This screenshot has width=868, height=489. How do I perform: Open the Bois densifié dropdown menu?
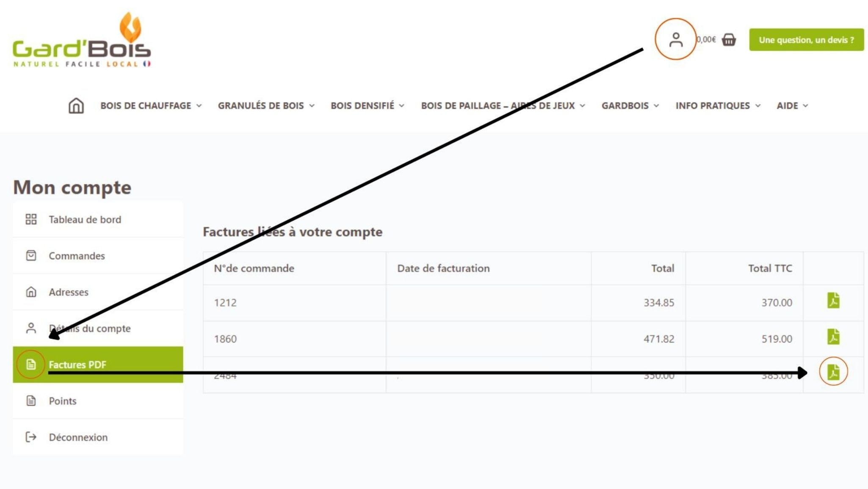(x=367, y=105)
